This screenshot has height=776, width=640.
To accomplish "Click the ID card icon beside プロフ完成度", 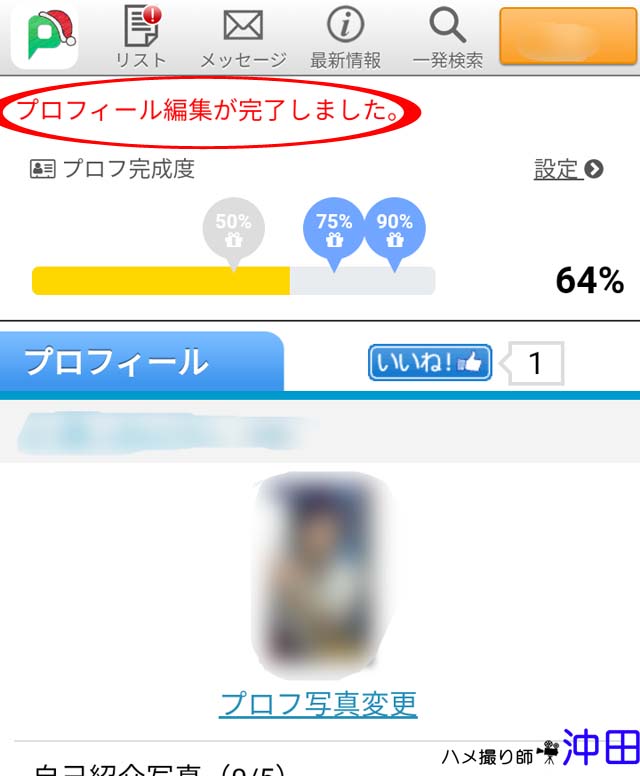I will coord(43,169).
